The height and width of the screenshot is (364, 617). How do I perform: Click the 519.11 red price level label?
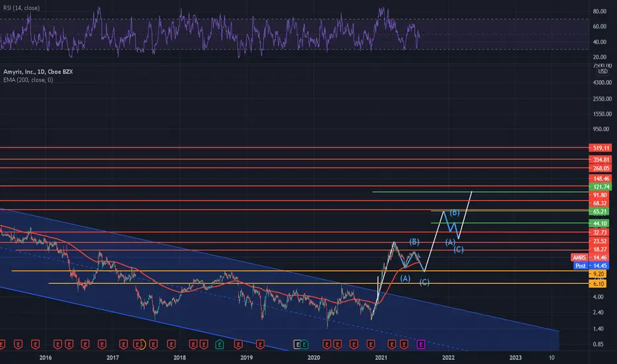click(x=600, y=148)
